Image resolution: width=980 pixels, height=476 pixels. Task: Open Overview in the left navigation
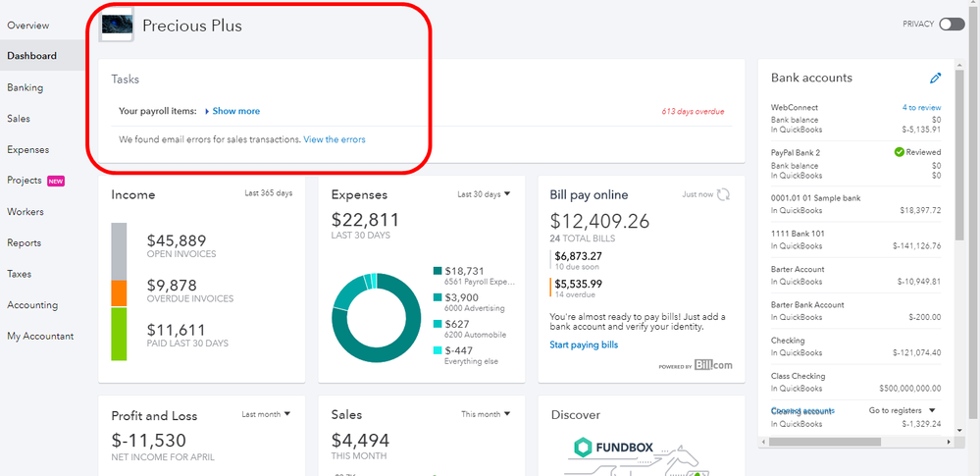coord(28,26)
